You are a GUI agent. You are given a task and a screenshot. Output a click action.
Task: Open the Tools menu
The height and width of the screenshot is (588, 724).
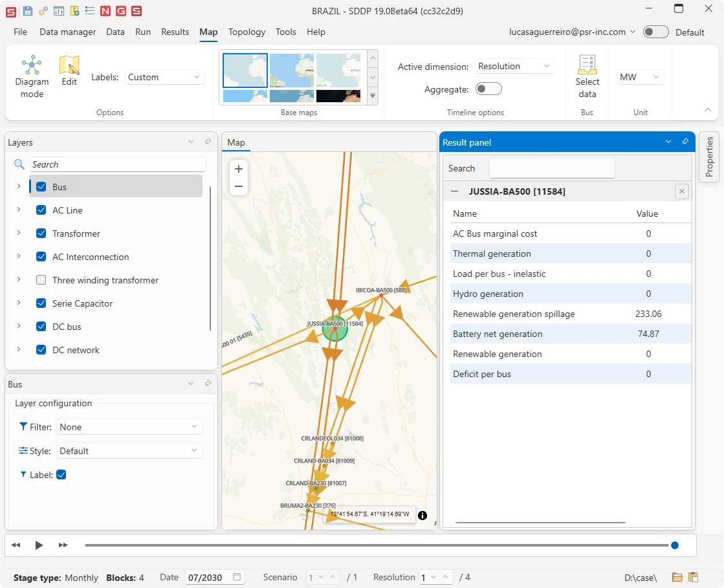(286, 32)
